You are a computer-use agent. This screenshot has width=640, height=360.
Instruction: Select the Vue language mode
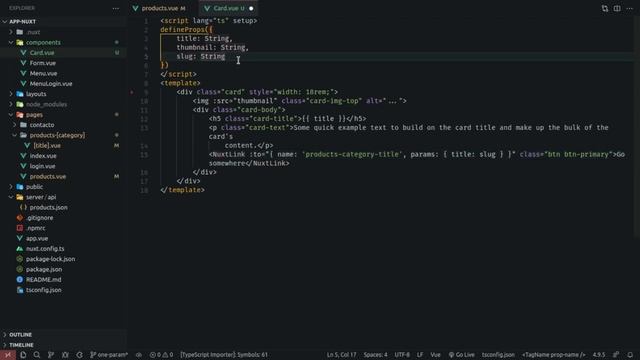pos(436,355)
